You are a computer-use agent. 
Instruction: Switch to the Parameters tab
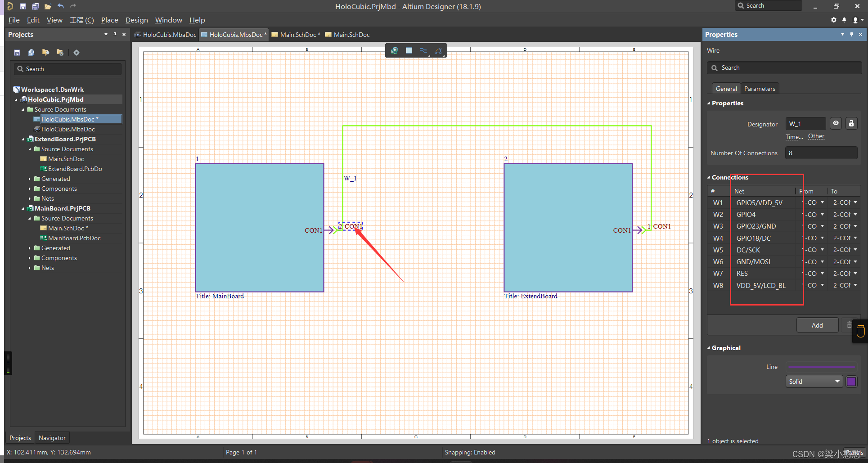(x=759, y=89)
